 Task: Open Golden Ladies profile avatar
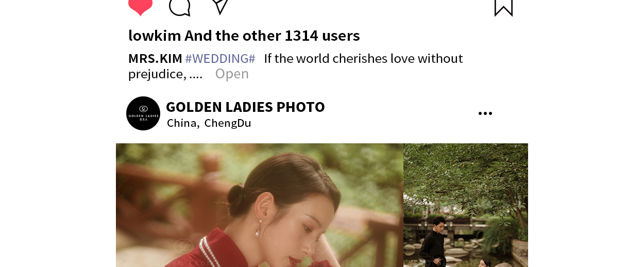[143, 113]
